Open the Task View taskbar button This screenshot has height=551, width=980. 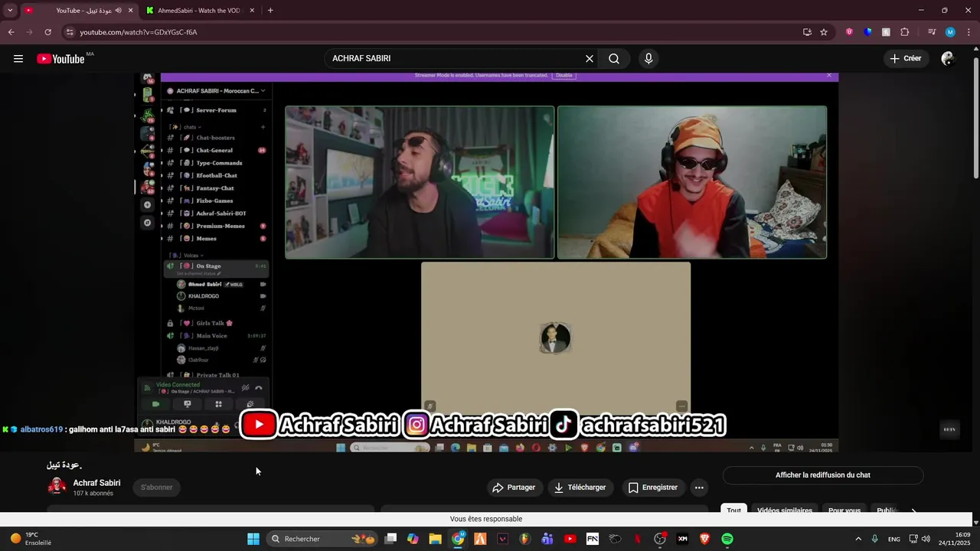pos(390,539)
